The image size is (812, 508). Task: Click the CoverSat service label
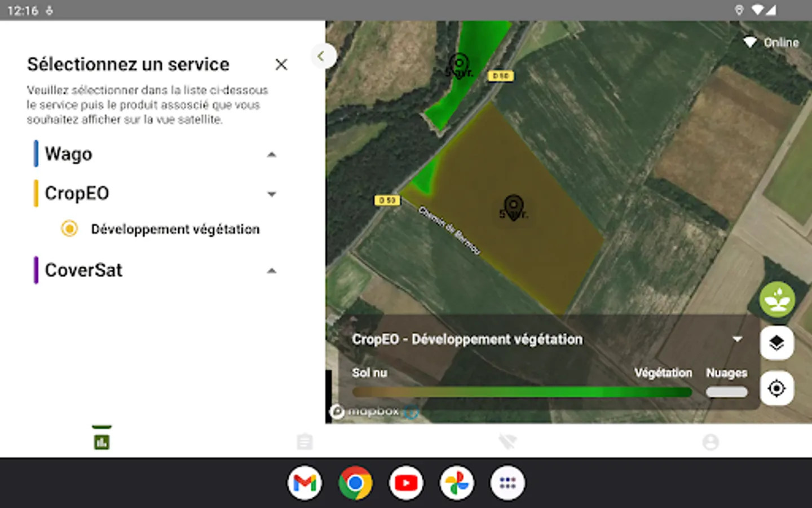pyautogui.click(x=83, y=270)
